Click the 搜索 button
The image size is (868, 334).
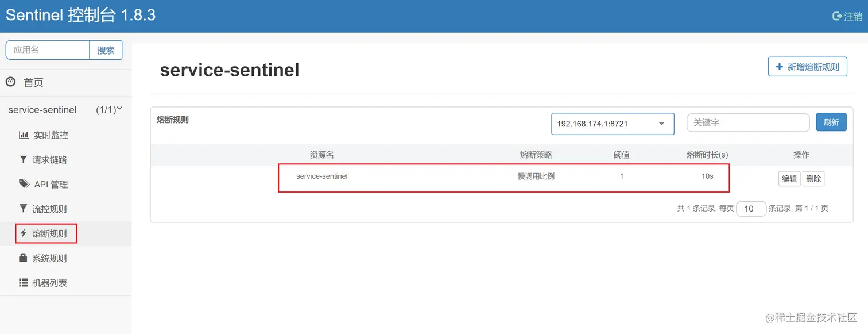click(106, 50)
